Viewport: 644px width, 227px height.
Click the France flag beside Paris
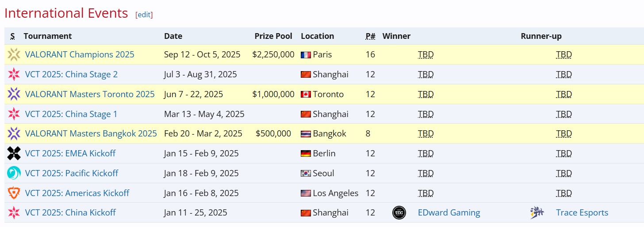click(x=306, y=55)
